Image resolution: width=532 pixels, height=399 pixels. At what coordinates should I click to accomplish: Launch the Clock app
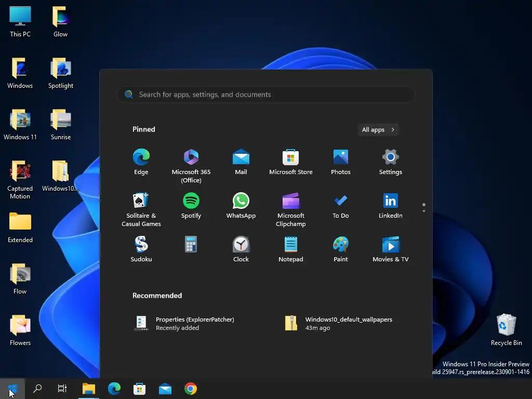241,249
